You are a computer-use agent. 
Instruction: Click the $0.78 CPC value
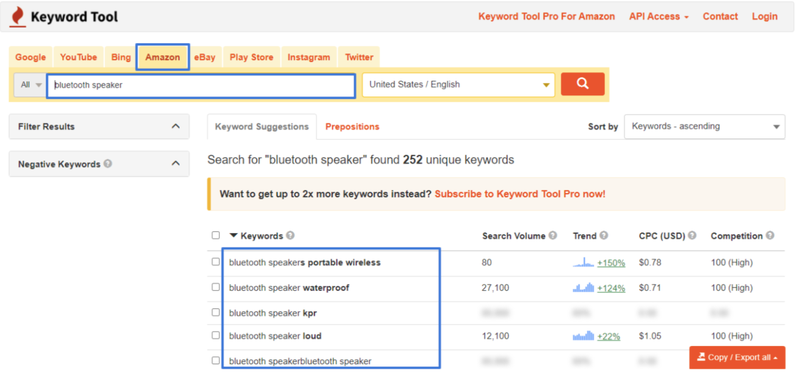[650, 263]
